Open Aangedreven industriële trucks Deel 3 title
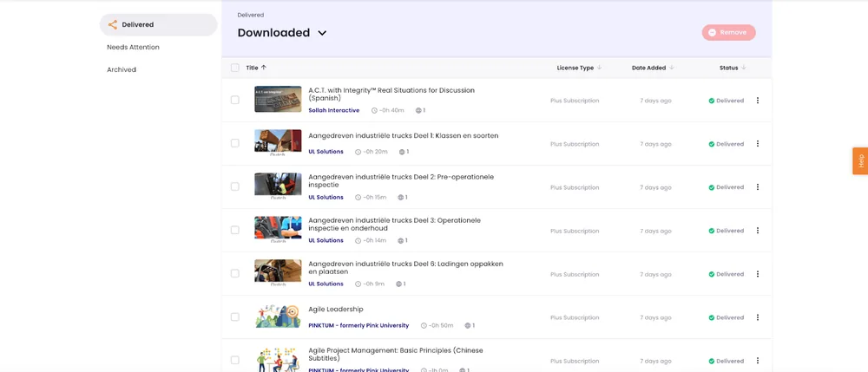The height and width of the screenshot is (372, 868). click(394, 224)
